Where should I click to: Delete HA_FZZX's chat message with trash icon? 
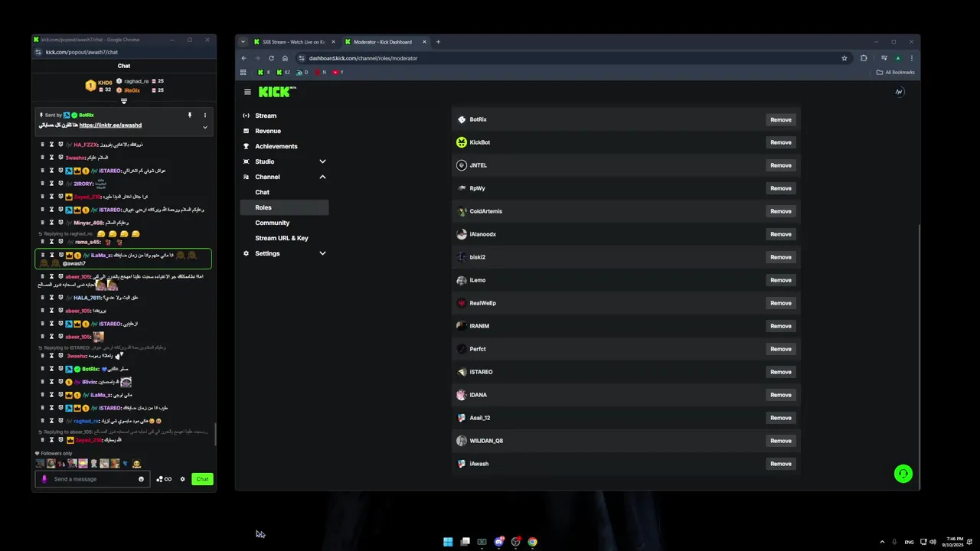[42, 145]
